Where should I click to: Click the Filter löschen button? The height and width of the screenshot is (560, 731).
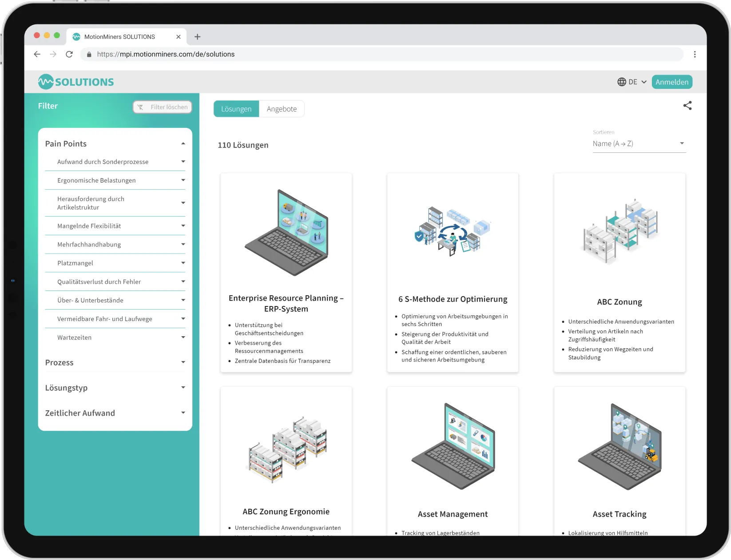(162, 107)
